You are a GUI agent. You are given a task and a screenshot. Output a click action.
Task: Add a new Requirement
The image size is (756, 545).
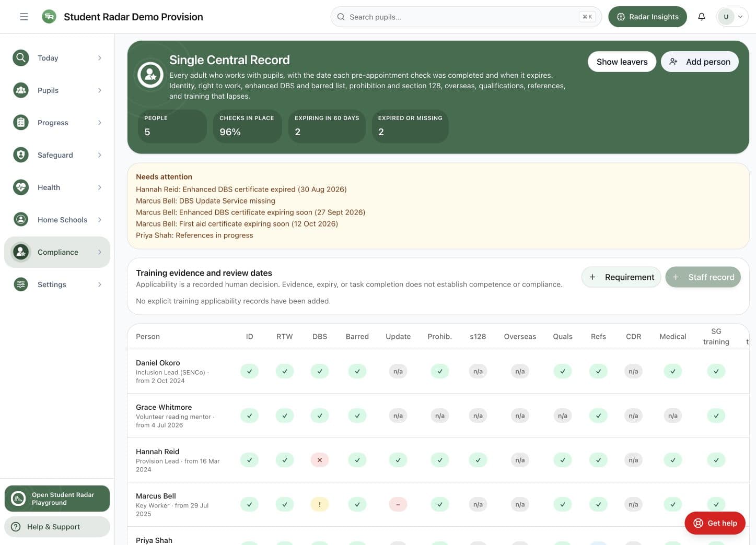click(621, 277)
